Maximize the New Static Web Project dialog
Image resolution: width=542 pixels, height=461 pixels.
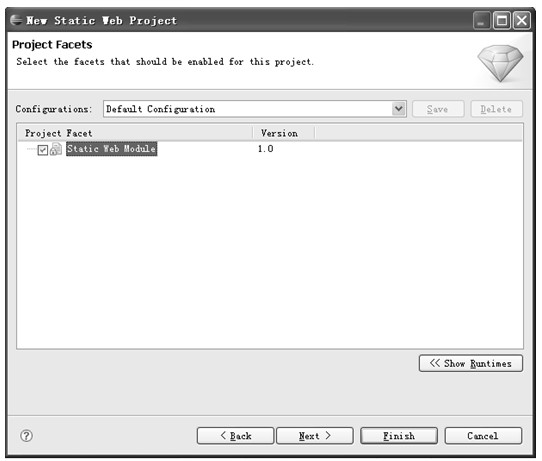(x=502, y=20)
